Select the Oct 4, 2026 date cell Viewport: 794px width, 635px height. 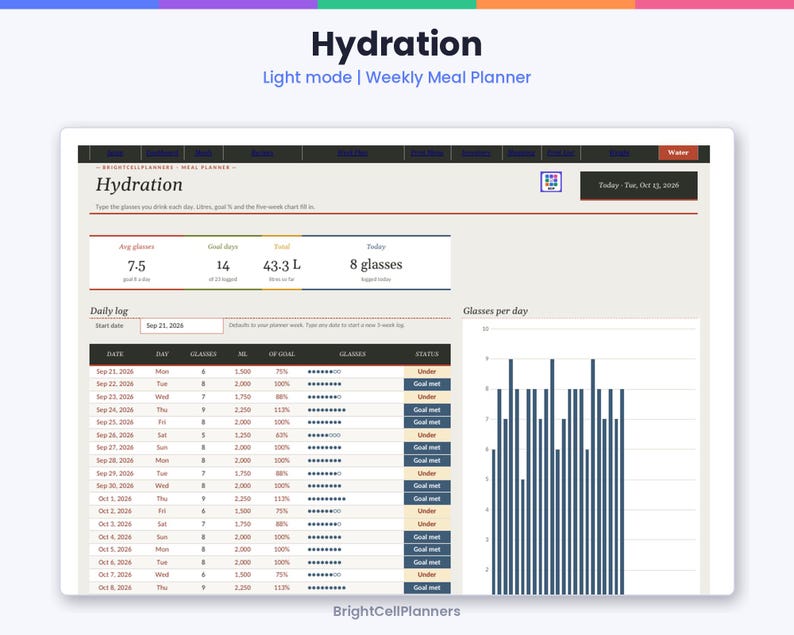(x=115, y=537)
